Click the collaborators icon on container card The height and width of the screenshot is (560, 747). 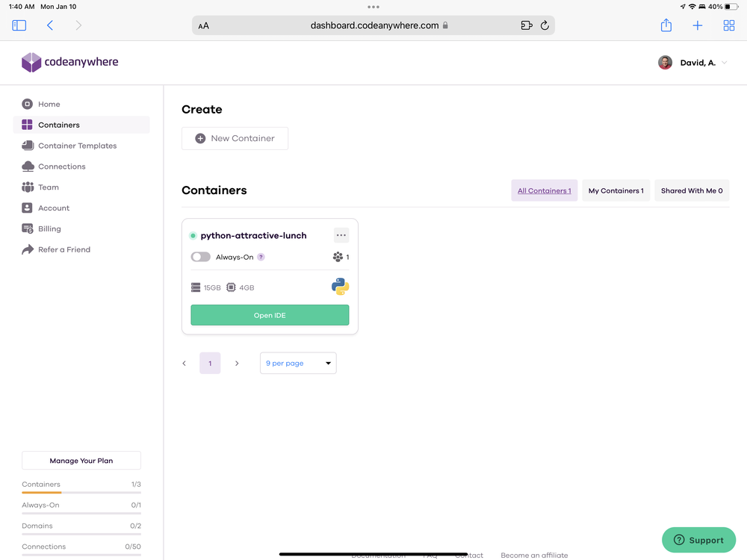(338, 257)
